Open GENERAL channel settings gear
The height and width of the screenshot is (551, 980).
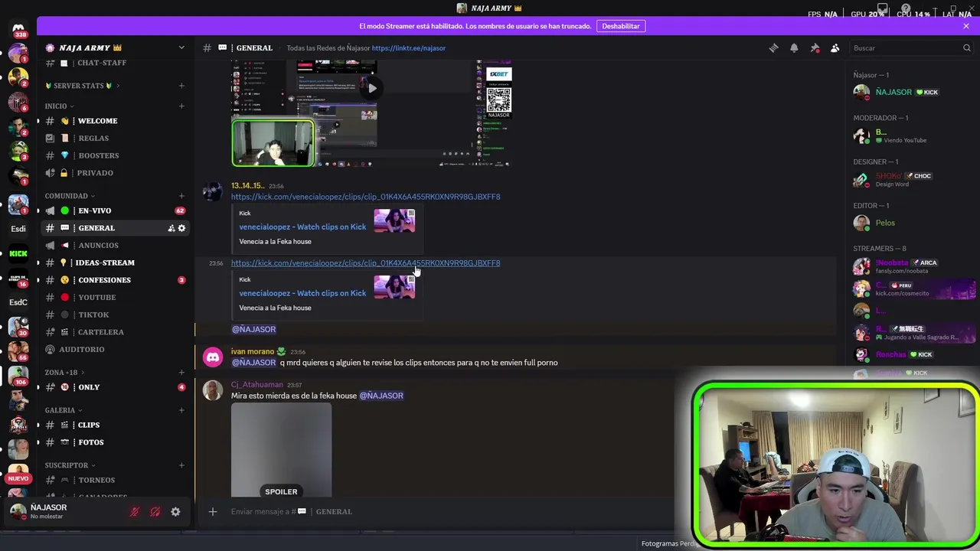coord(181,228)
